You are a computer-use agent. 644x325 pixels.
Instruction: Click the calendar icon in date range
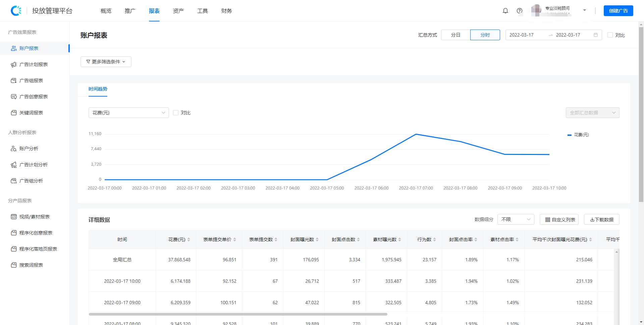coord(596,35)
